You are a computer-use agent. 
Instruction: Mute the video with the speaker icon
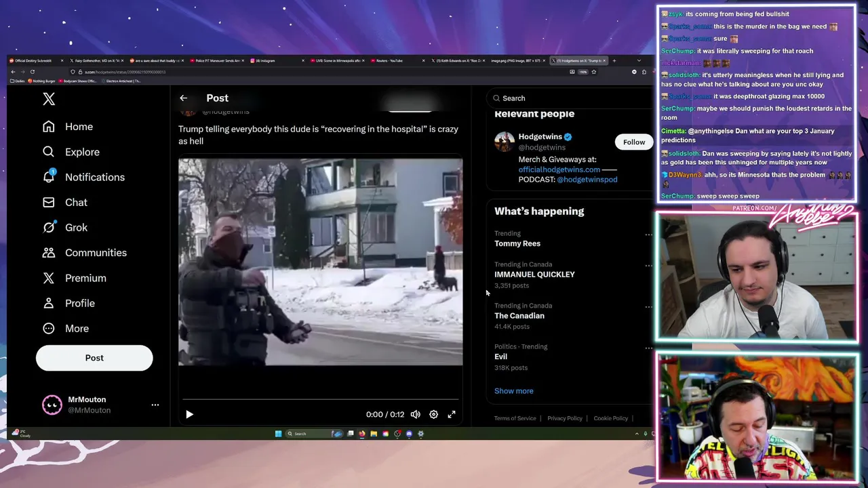pos(415,414)
